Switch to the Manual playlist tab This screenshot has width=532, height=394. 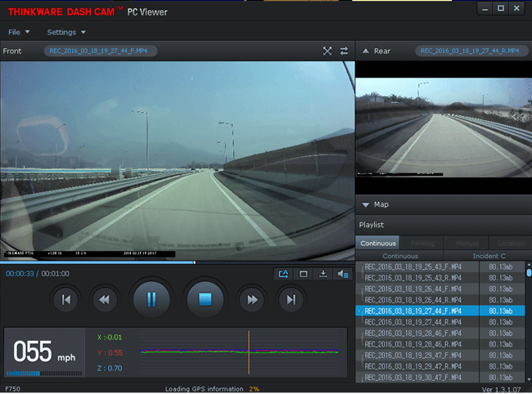click(467, 244)
